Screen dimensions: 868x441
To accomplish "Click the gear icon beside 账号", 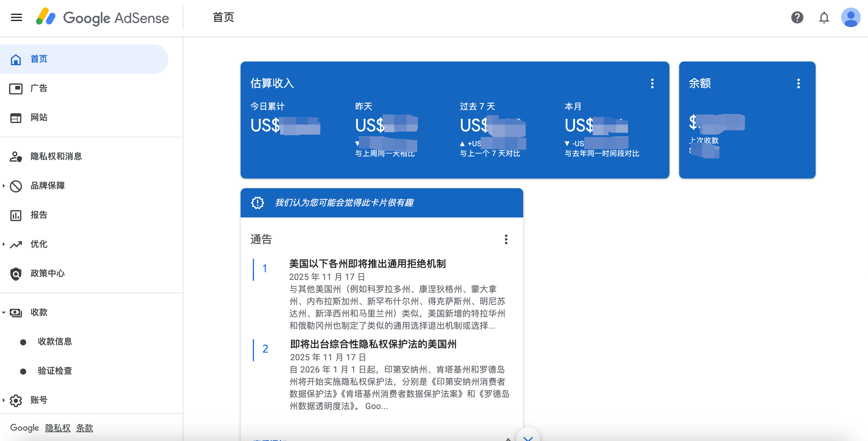I will (16, 400).
